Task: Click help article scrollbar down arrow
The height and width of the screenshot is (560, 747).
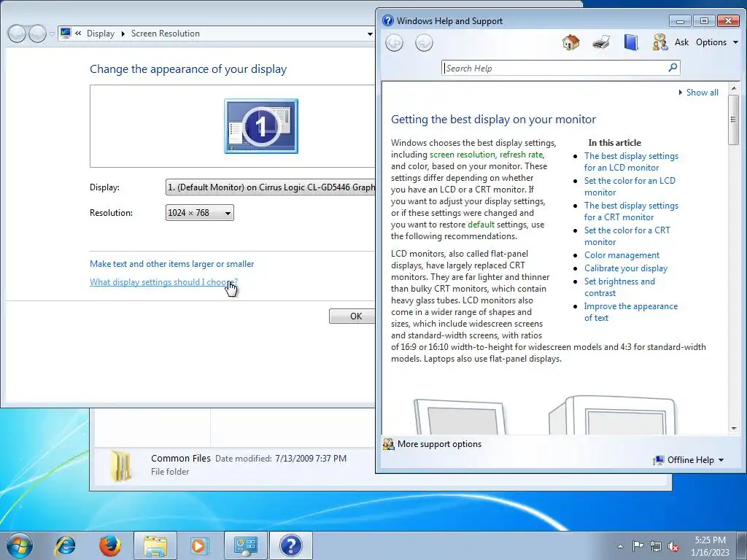Action: pyautogui.click(x=734, y=429)
